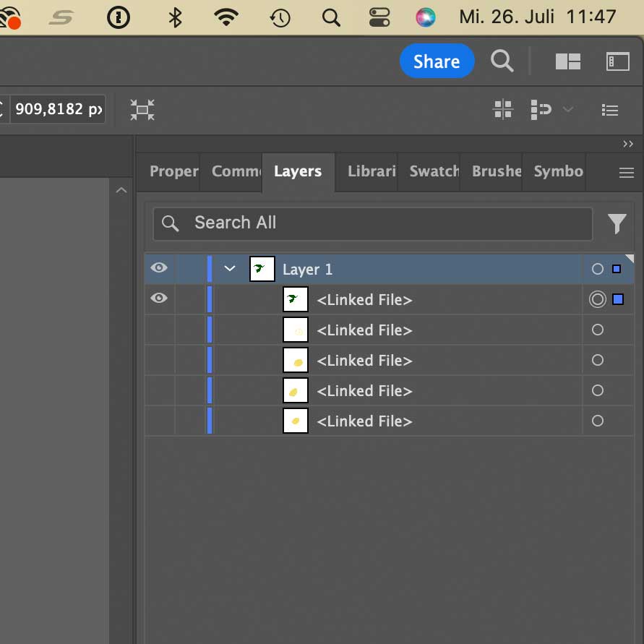Viewport: 644px width, 644px height.
Task: Open the control panel list menu icon
Action: tap(610, 110)
